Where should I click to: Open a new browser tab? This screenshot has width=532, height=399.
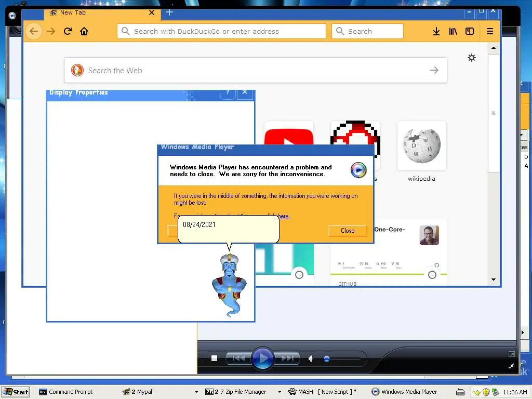click(x=169, y=12)
